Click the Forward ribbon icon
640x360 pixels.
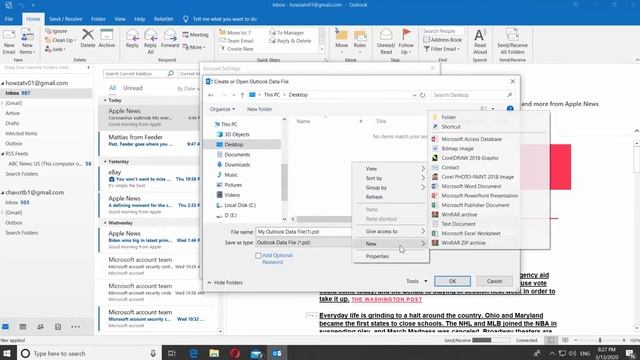tap(170, 39)
